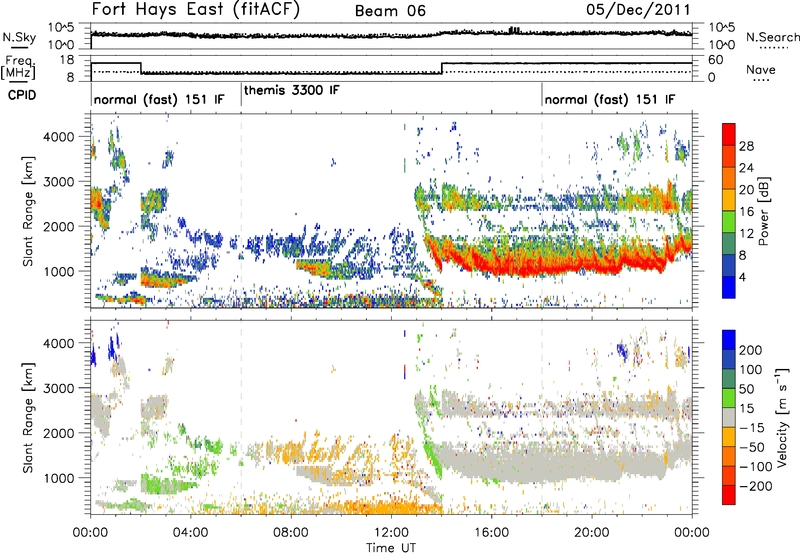Click the 'Slant Range [km]' label of power panel
The width and height of the screenshot is (800, 554).
28,211
